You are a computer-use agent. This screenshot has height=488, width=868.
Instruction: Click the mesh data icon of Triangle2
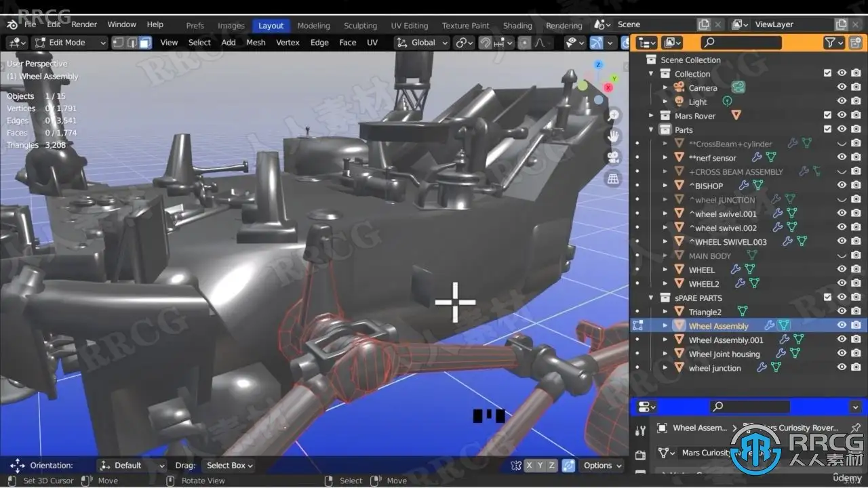743,312
